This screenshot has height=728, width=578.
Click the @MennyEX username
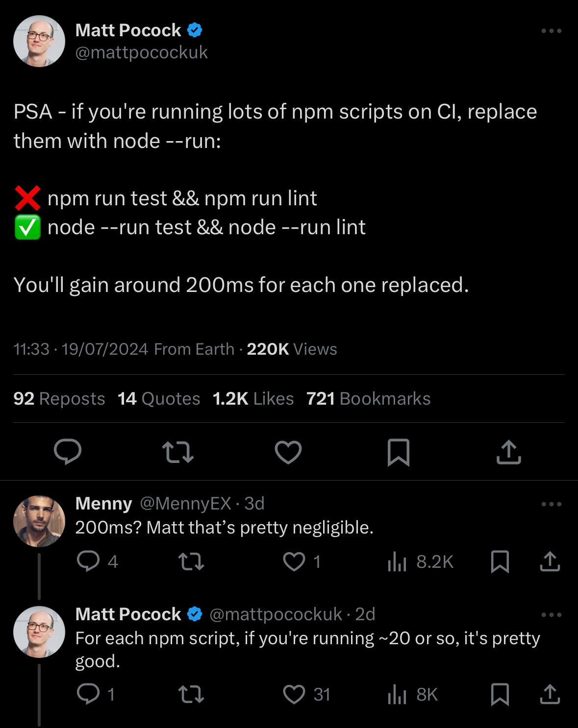(x=185, y=504)
